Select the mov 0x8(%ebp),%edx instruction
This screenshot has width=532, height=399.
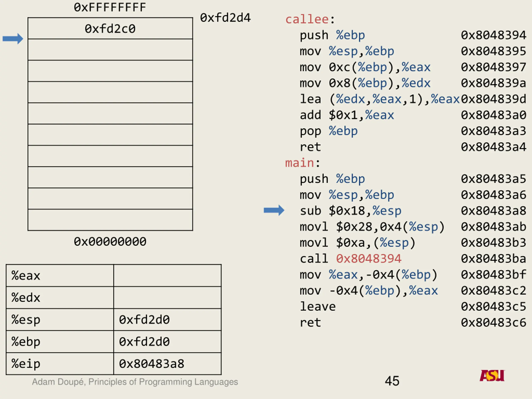(x=365, y=83)
